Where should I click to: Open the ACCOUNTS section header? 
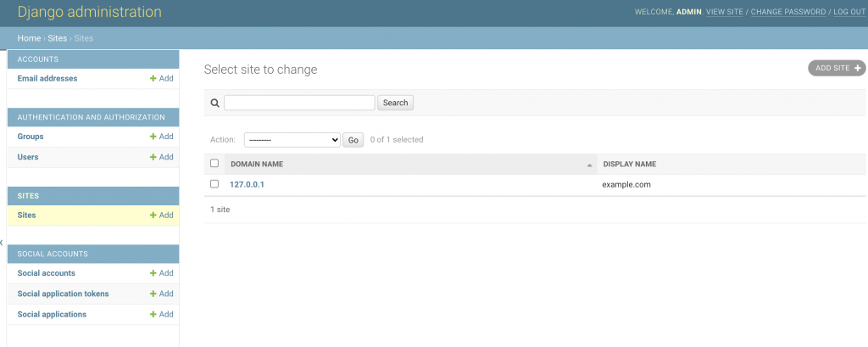(38, 59)
